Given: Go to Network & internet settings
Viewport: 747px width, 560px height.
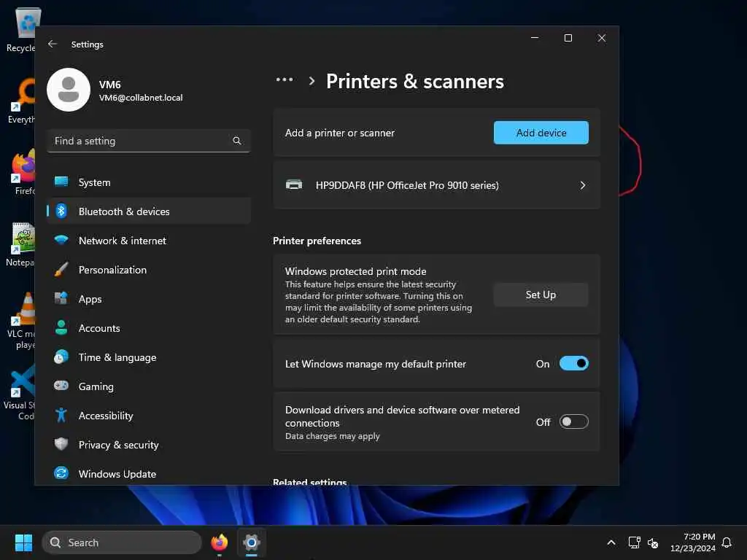Looking at the screenshot, I should [x=149, y=240].
